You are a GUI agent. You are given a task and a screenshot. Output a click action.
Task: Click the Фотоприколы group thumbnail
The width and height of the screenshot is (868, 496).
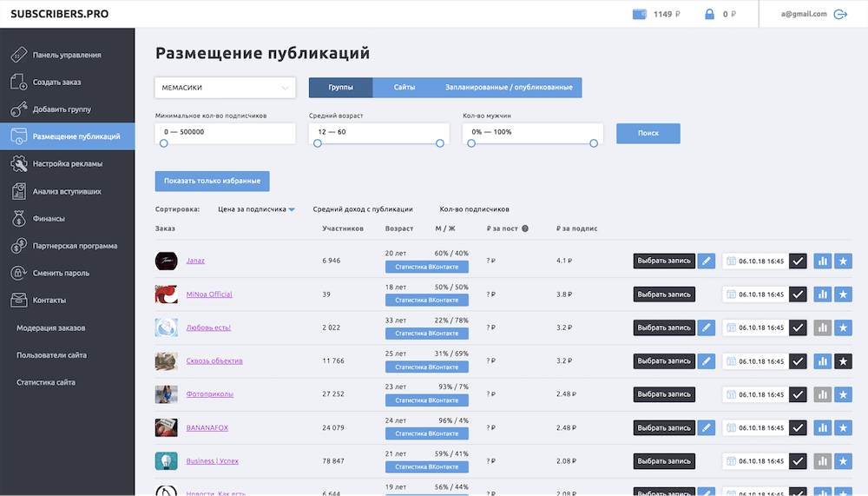click(167, 394)
